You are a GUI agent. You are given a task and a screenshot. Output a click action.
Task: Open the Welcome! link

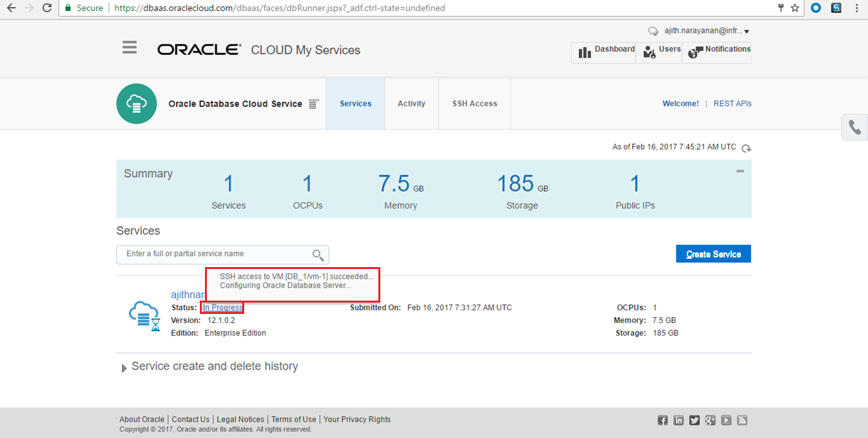tap(681, 104)
